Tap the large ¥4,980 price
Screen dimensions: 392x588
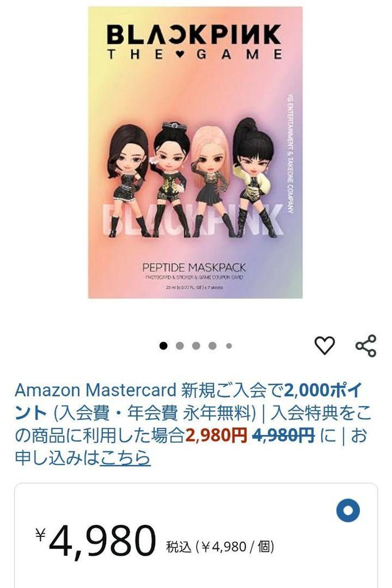(96, 541)
